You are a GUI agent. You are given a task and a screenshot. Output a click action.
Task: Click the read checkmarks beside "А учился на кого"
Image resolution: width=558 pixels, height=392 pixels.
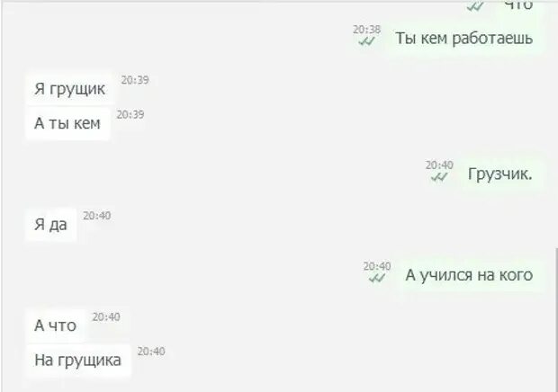coord(377,278)
